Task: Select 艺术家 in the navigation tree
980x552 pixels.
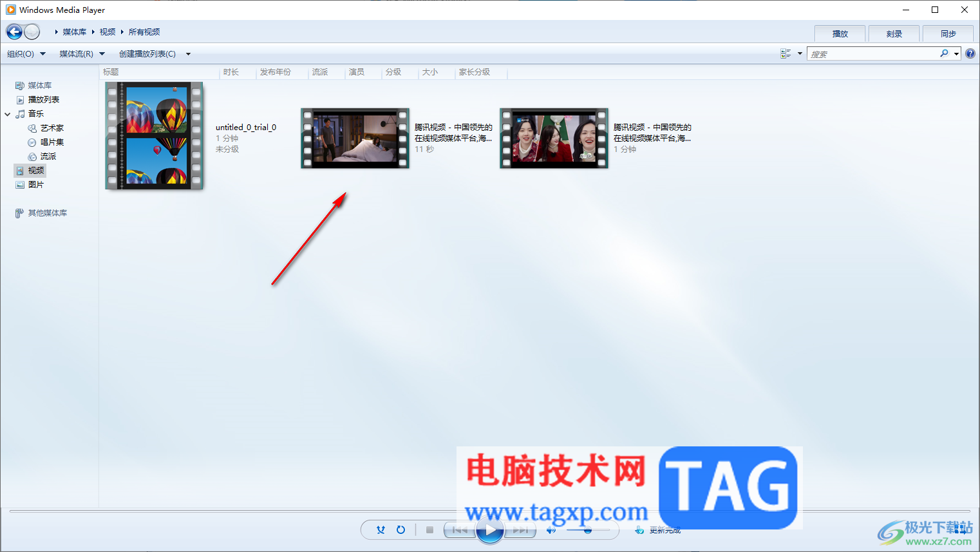Action: (x=52, y=128)
